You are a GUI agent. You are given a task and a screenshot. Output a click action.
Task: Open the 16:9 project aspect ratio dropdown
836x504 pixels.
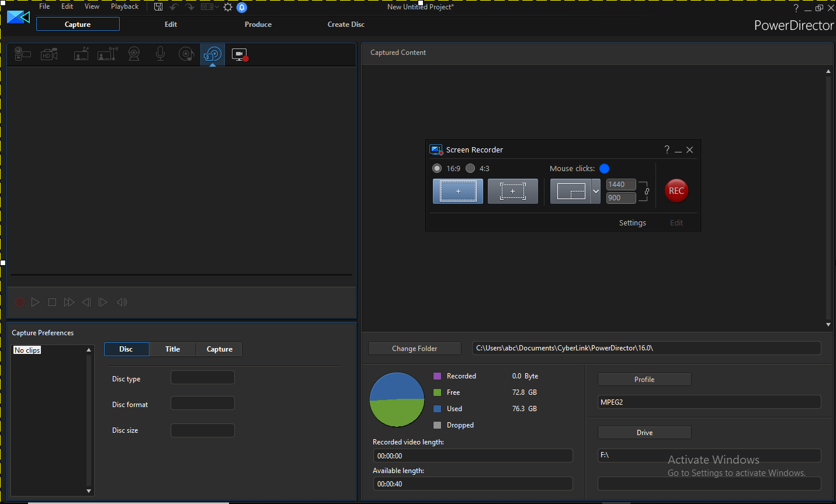click(x=210, y=7)
